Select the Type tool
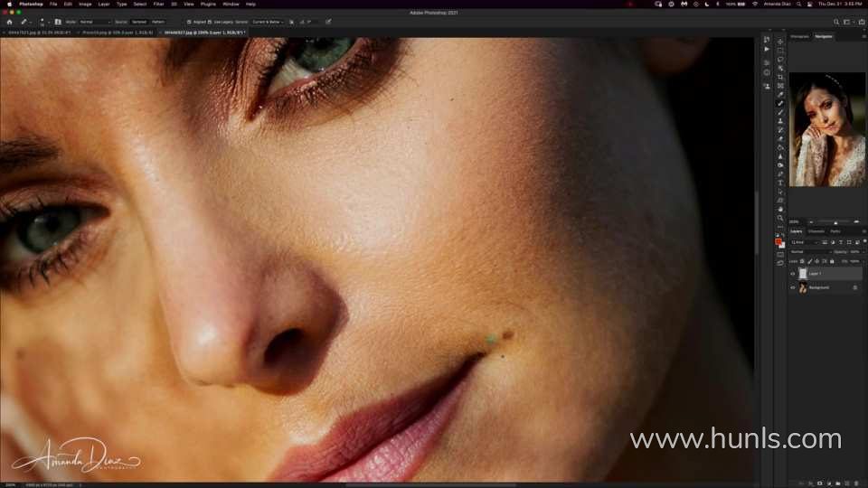This screenshot has width=868, height=488. pyautogui.click(x=780, y=183)
